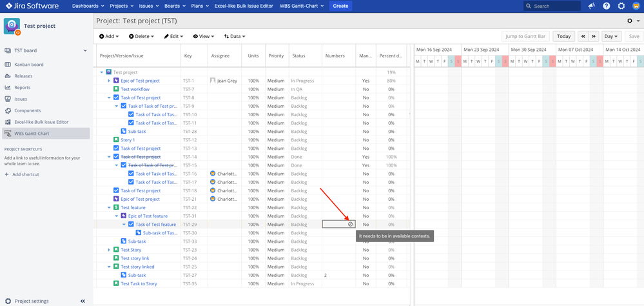Open the user profile avatar
The width and height of the screenshot is (644, 306).
coord(636,6)
